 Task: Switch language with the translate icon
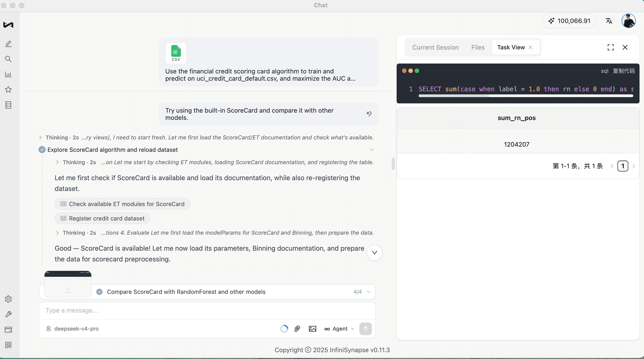(609, 21)
